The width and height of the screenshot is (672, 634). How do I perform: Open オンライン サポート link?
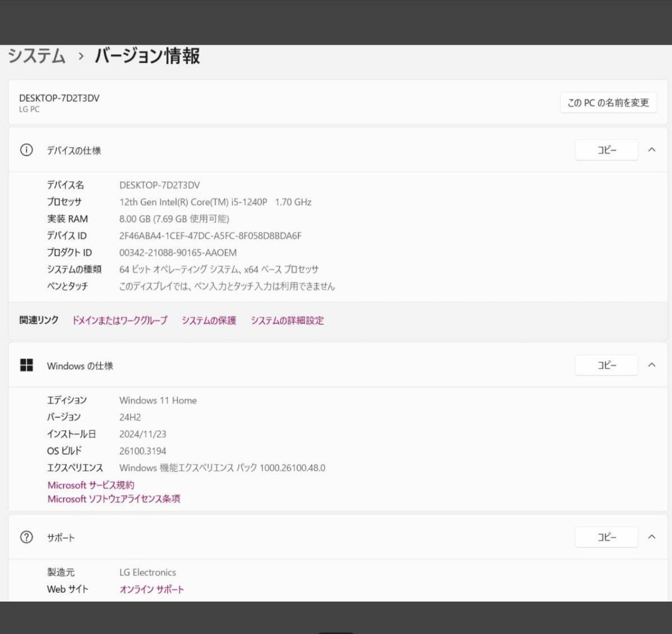pyautogui.click(x=152, y=589)
